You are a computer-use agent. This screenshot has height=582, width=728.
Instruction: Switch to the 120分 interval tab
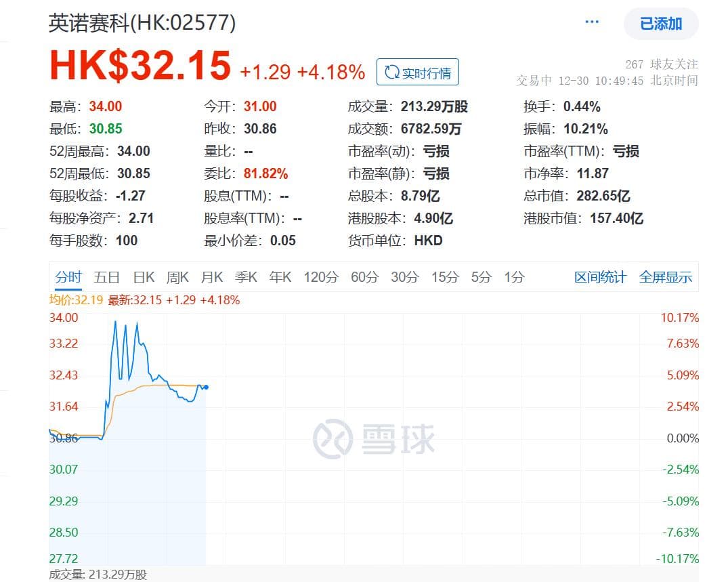pos(321,277)
